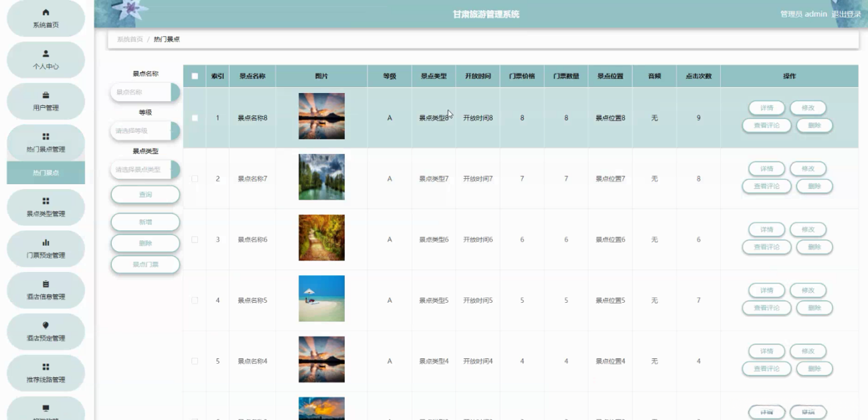Click the 景点门票 button

point(145,265)
